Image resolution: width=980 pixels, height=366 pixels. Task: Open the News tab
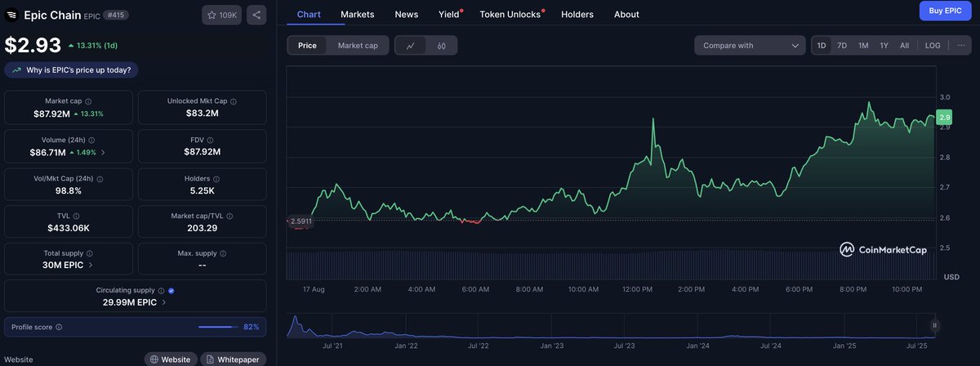click(406, 15)
